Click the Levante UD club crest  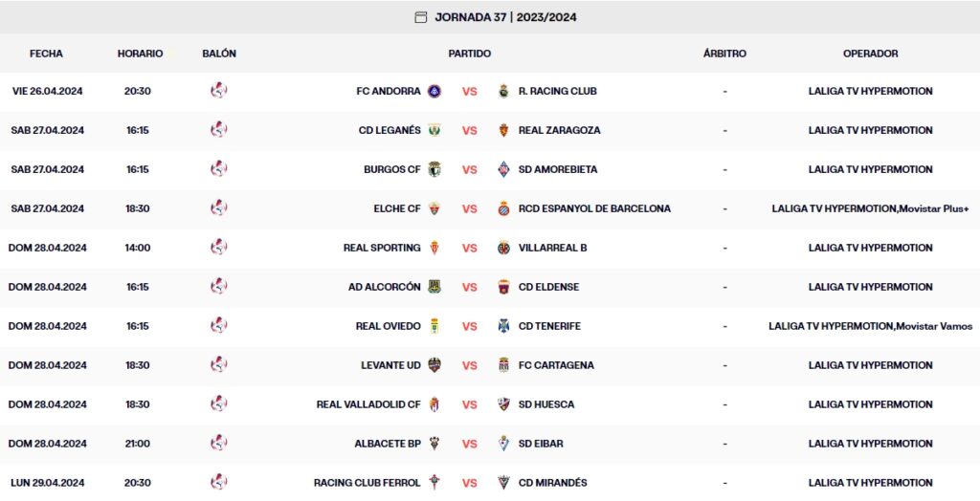click(434, 365)
